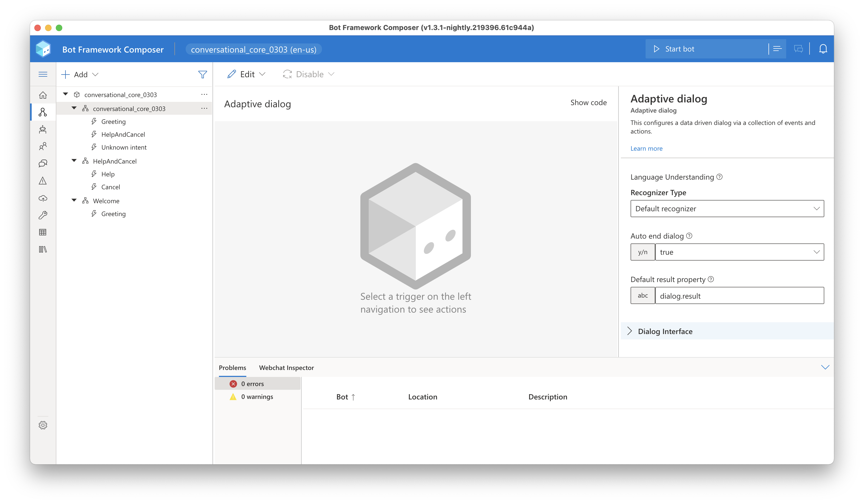Viewport: 864px width, 504px height.
Task: Open the Diagnostics warning triangle icon
Action: (x=43, y=181)
